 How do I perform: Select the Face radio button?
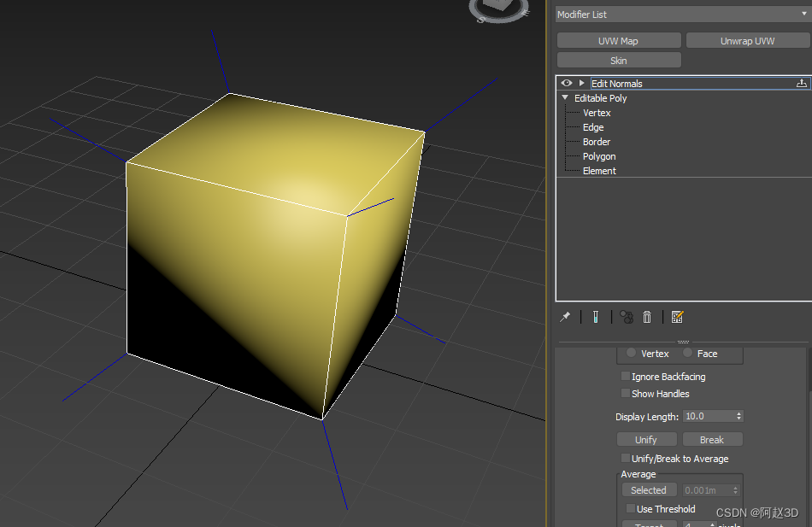[687, 353]
